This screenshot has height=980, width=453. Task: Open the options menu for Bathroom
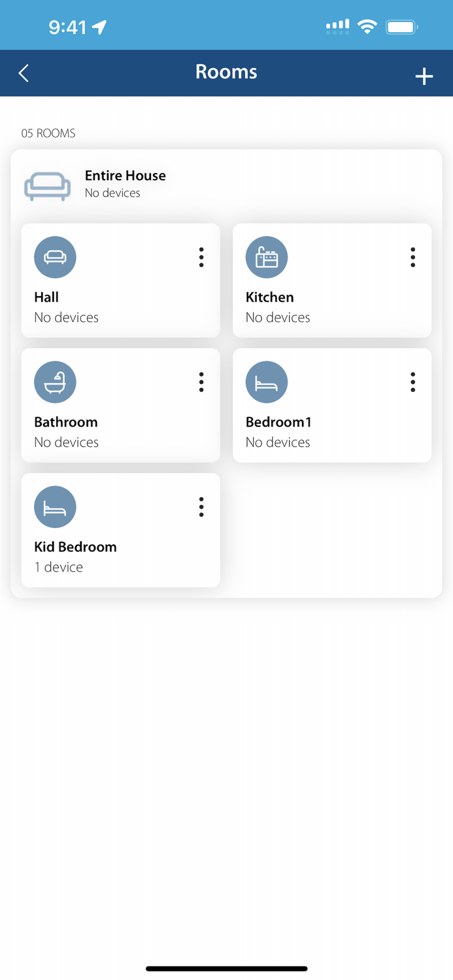tap(201, 382)
